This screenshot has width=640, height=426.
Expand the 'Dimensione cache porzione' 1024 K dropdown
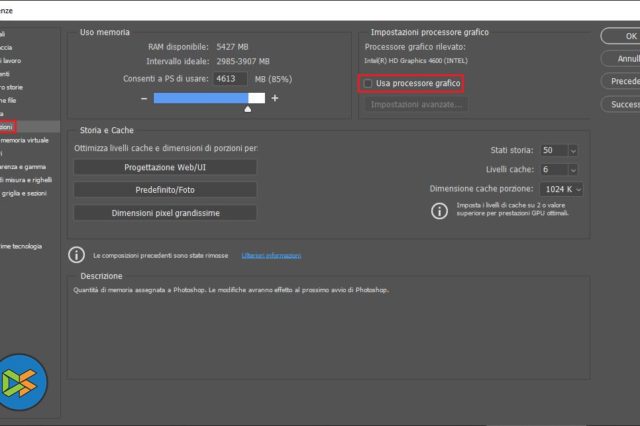pos(561,189)
